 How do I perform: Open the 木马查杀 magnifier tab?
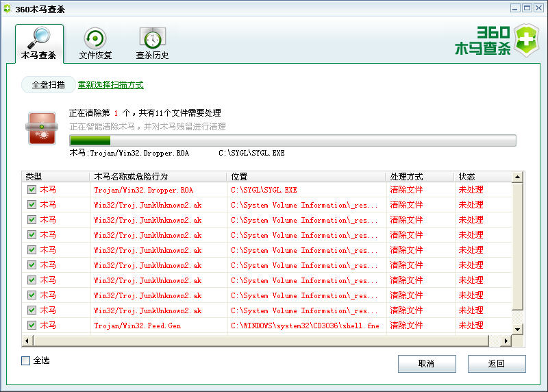pyautogui.click(x=39, y=43)
